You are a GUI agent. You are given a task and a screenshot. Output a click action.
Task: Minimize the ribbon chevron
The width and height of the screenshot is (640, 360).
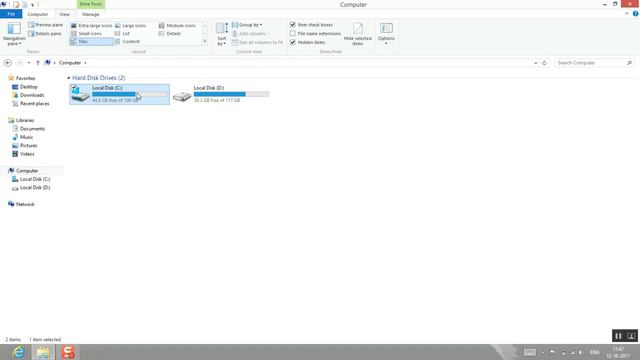coord(627,14)
